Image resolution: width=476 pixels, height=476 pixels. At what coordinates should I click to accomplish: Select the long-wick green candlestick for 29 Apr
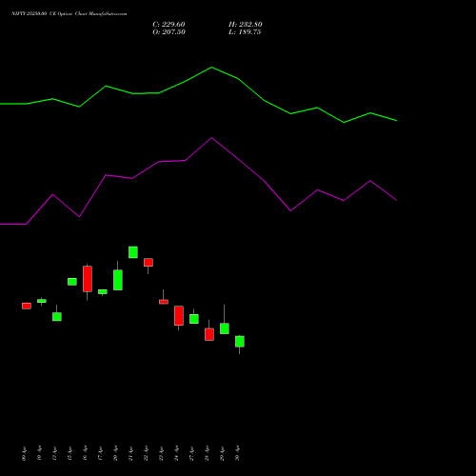(x=225, y=328)
